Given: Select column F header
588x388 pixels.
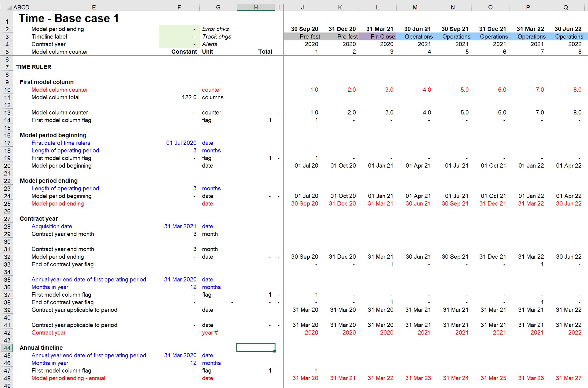Looking at the screenshot, I should click(179, 8).
